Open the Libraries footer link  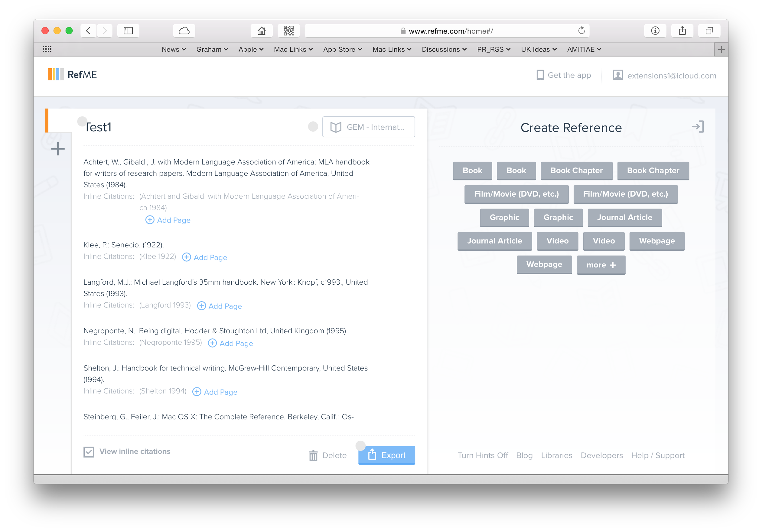(x=557, y=455)
